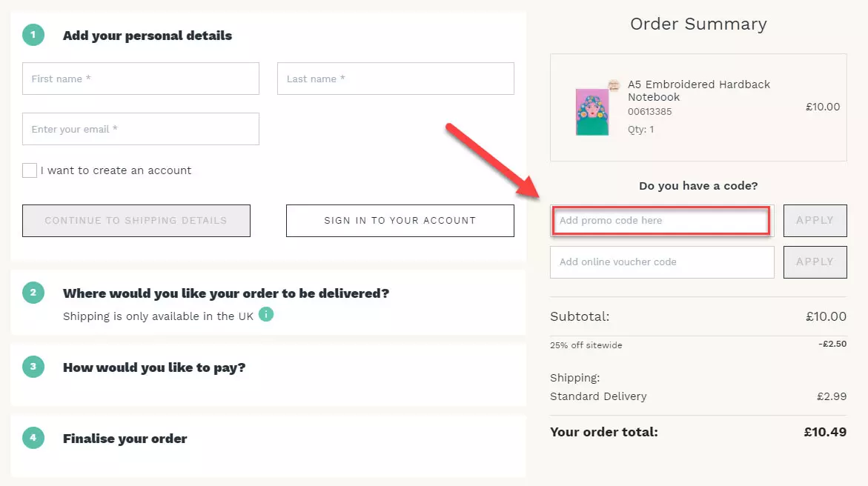Apply the promo code with upper Apply button
868x486 pixels.
point(815,220)
